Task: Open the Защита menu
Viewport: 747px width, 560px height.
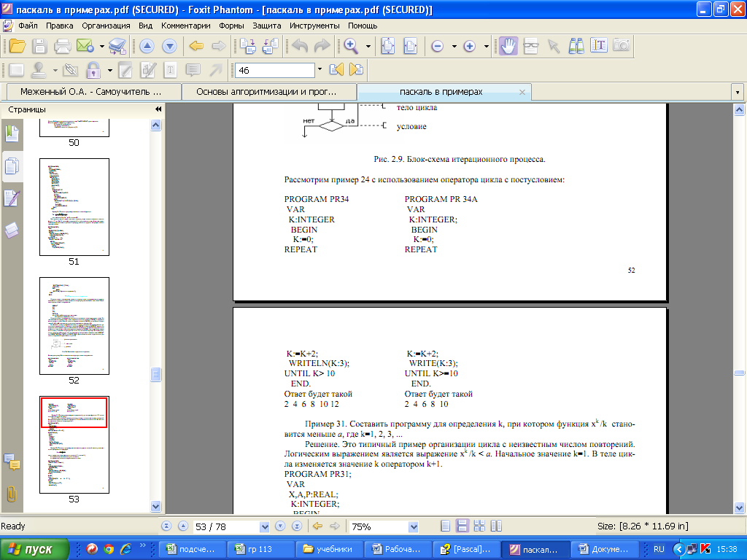Action: point(267,26)
